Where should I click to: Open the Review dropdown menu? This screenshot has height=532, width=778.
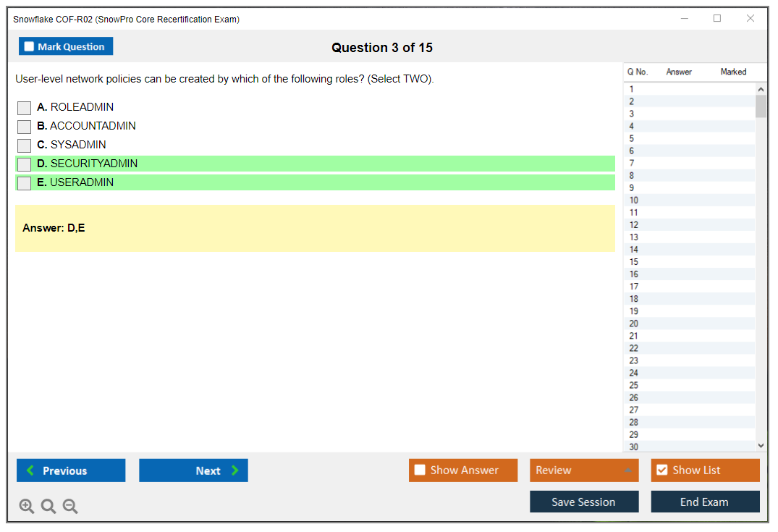584,470
